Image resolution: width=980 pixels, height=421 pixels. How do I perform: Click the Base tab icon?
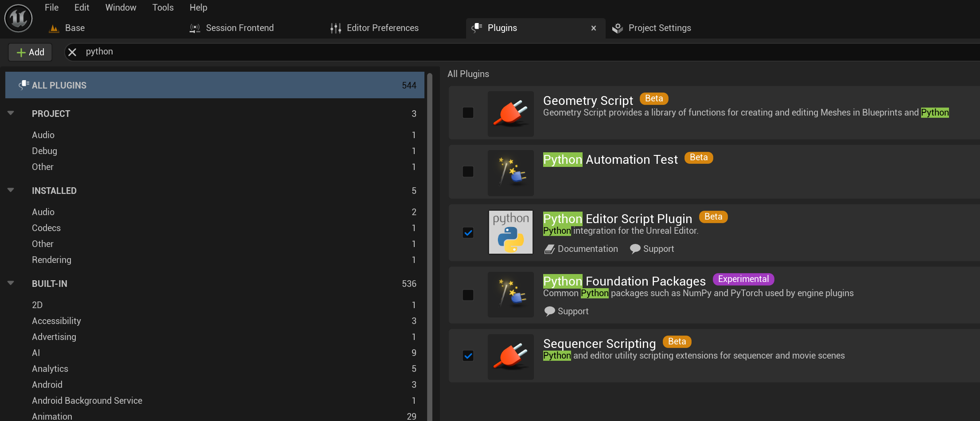click(54, 28)
